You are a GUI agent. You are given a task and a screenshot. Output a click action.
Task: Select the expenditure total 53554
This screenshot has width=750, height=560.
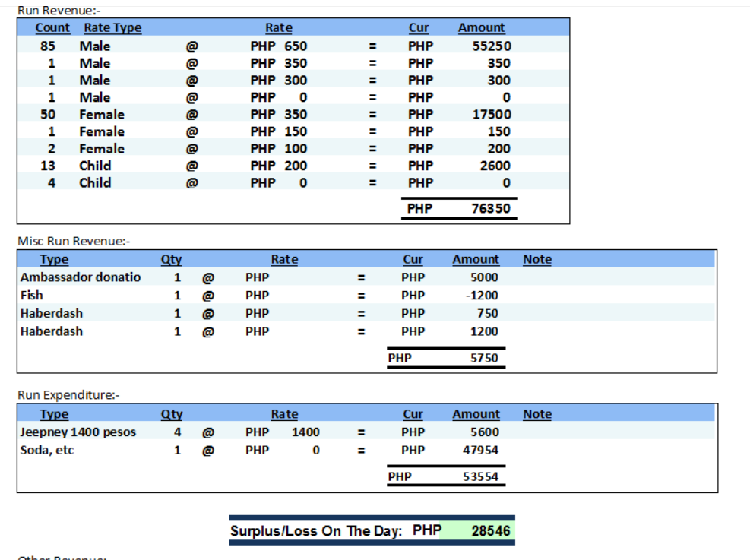coord(481,477)
